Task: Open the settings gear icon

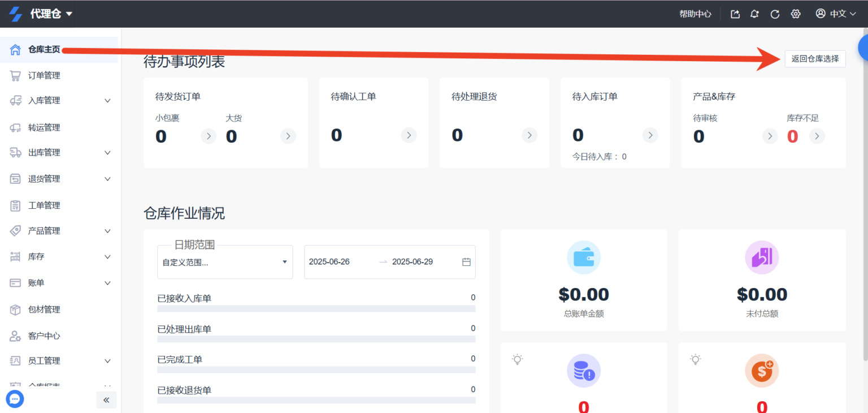Action: pyautogui.click(x=795, y=14)
